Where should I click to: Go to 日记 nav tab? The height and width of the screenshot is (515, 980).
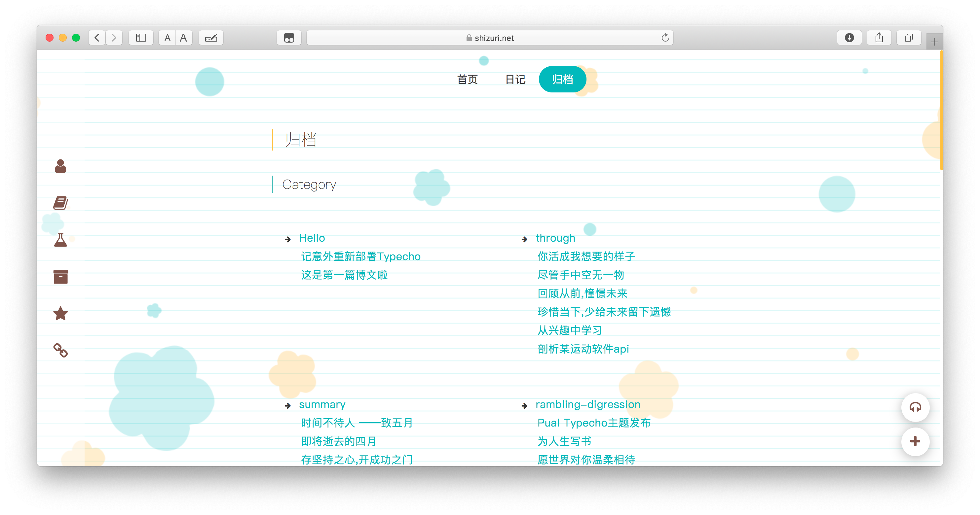(515, 80)
